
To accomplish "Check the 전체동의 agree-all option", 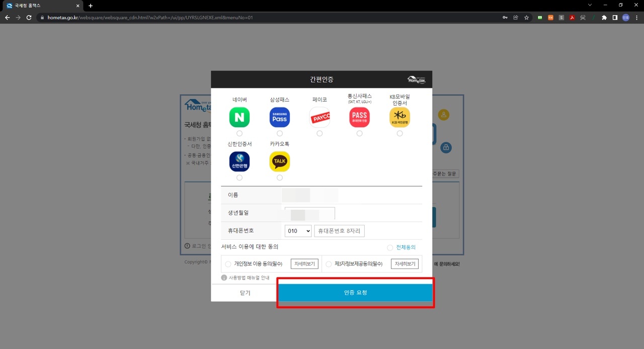I will click(x=390, y=247).
